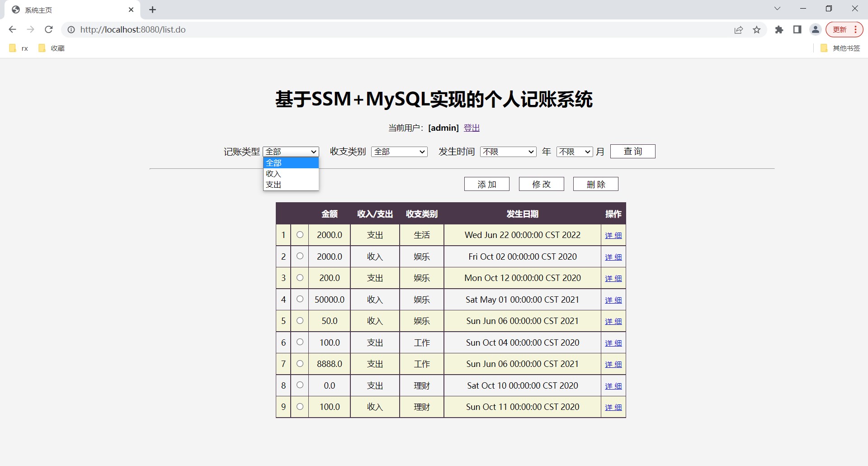Select radio button for row 3

(300, 278)
